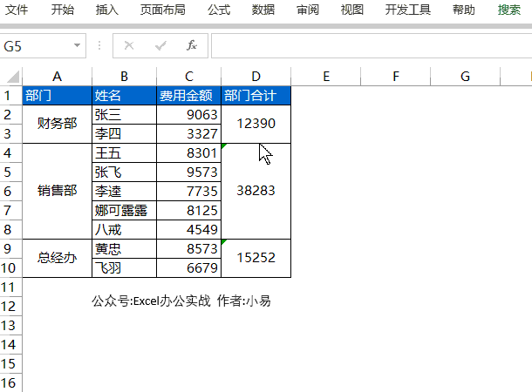This screenshot has height=392, width=532.
Task: Go to the 页面布局 tab
Action: coord(163,10)
